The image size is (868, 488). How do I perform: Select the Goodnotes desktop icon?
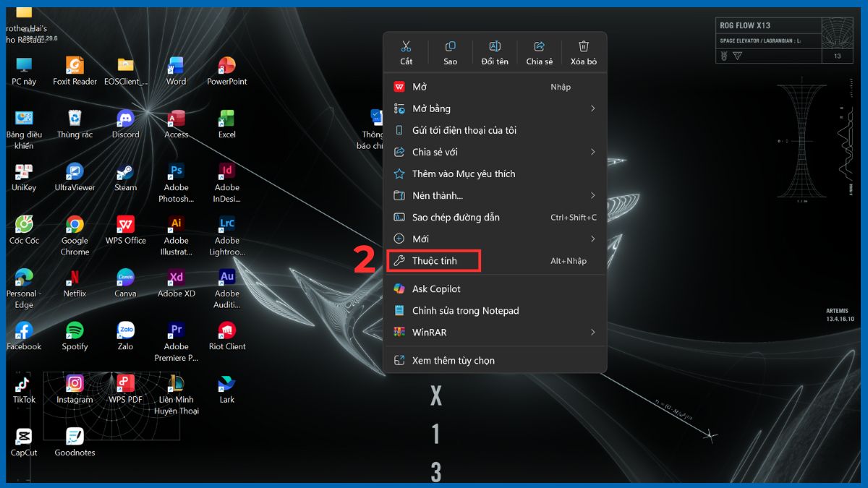75,442
